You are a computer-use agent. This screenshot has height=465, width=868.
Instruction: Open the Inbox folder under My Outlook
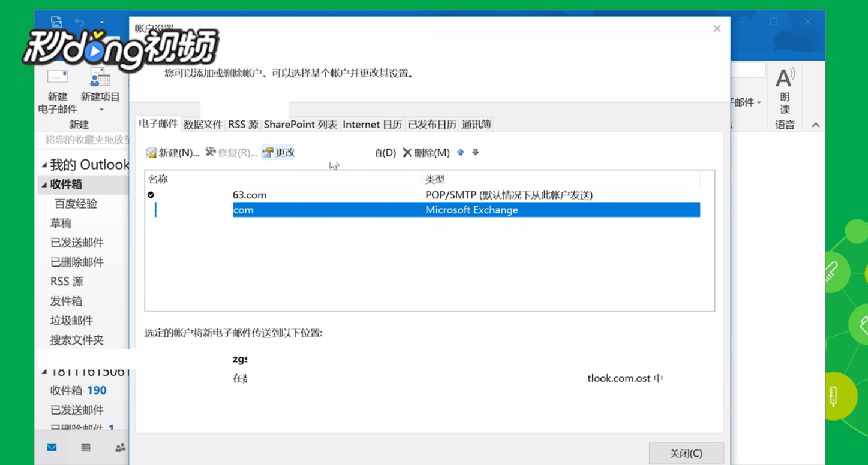click(x=66, y=185)
